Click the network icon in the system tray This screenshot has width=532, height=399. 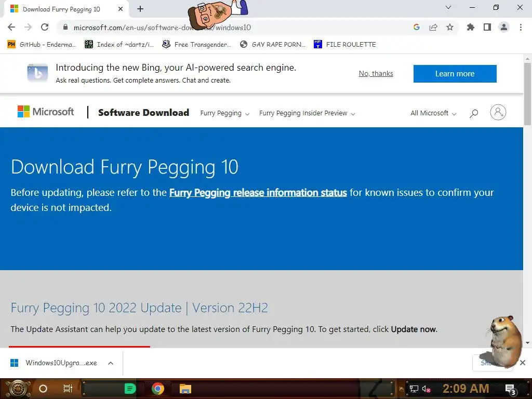point(414,389)
